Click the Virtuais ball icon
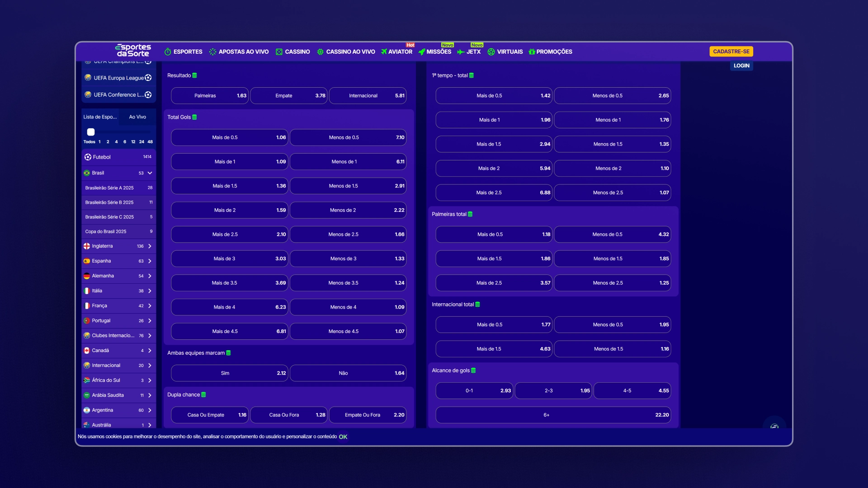Image resolution: width=868 pixels, height=488 pixels. [x=491, y=52]
